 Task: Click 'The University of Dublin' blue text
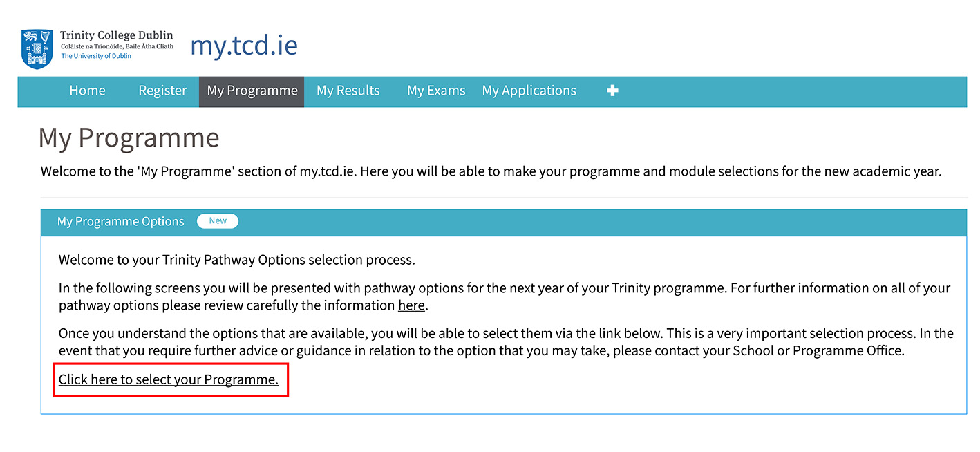[x=96, y=56]
